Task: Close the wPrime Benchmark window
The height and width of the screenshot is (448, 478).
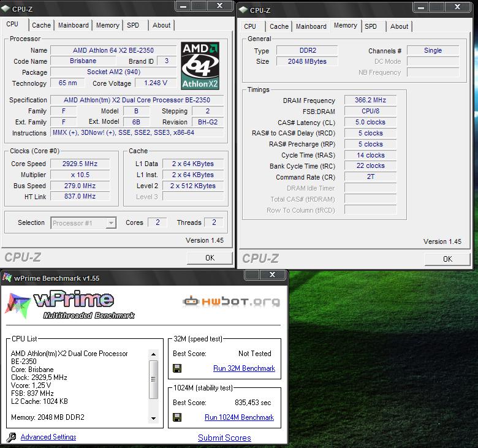Action: [272, 275]
